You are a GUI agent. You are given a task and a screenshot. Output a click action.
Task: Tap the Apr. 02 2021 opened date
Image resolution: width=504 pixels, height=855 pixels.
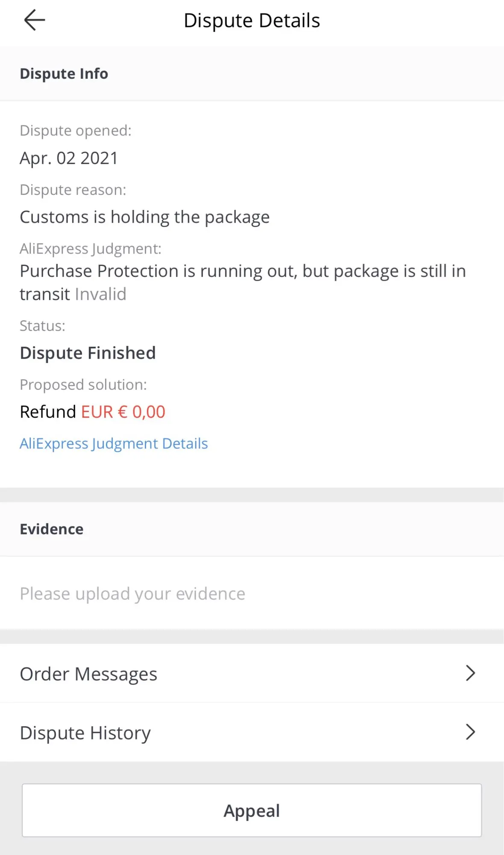[69, 158]
